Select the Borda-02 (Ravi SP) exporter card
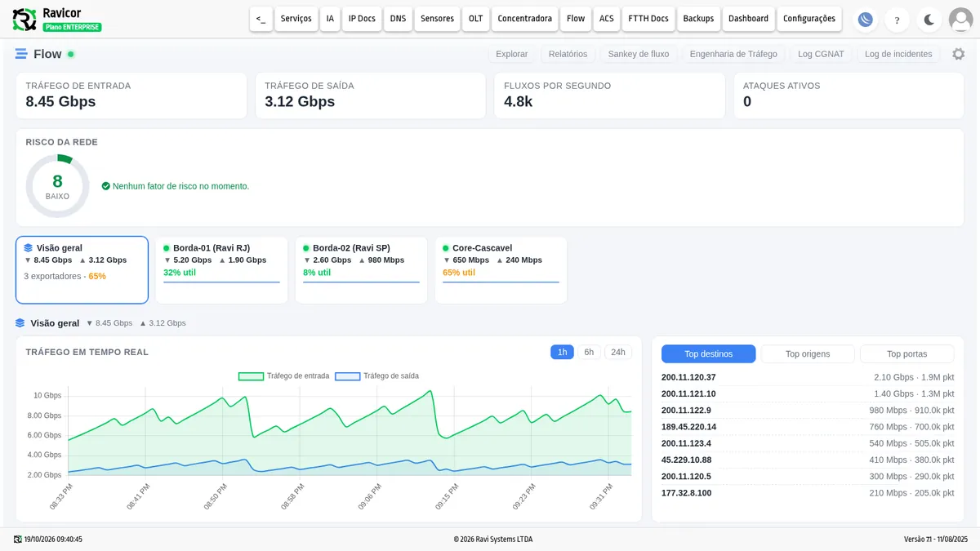This screenshot has width=980, height=551. pos(361,270)
